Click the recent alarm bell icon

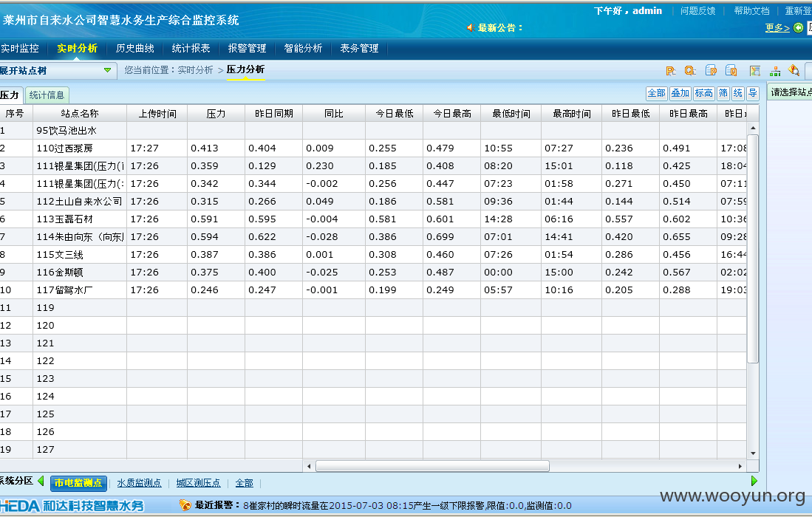pos(185,504)
